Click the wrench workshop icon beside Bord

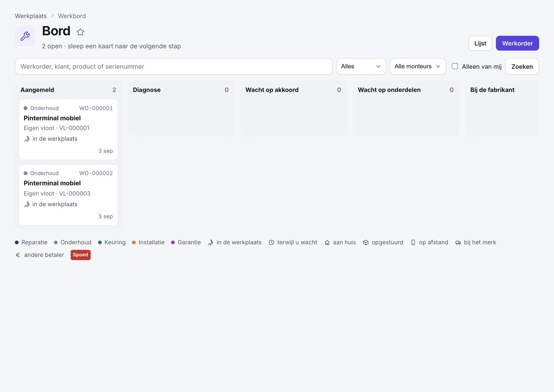[25, 36]
